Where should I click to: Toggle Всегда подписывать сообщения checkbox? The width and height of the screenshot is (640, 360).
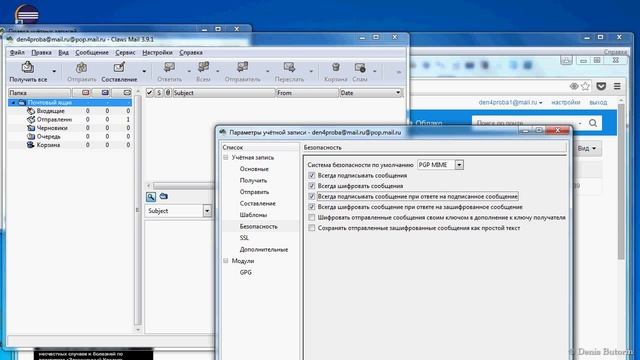point(312,176)
